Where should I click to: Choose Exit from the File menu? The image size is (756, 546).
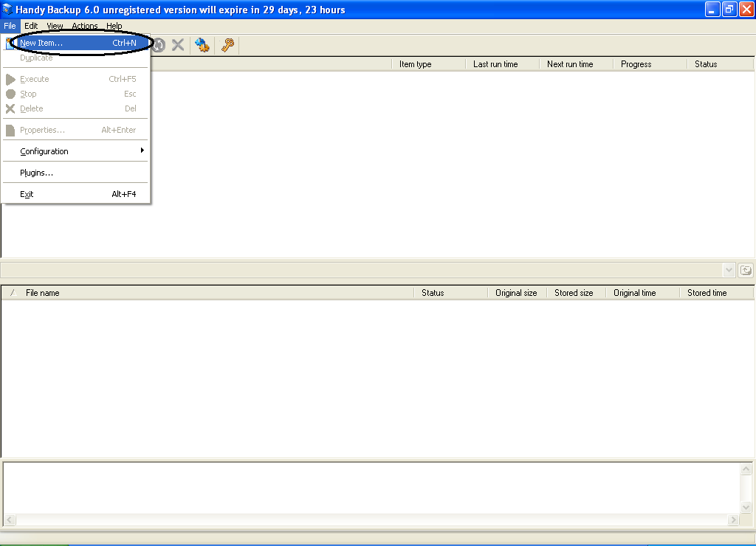click(76, 194)
